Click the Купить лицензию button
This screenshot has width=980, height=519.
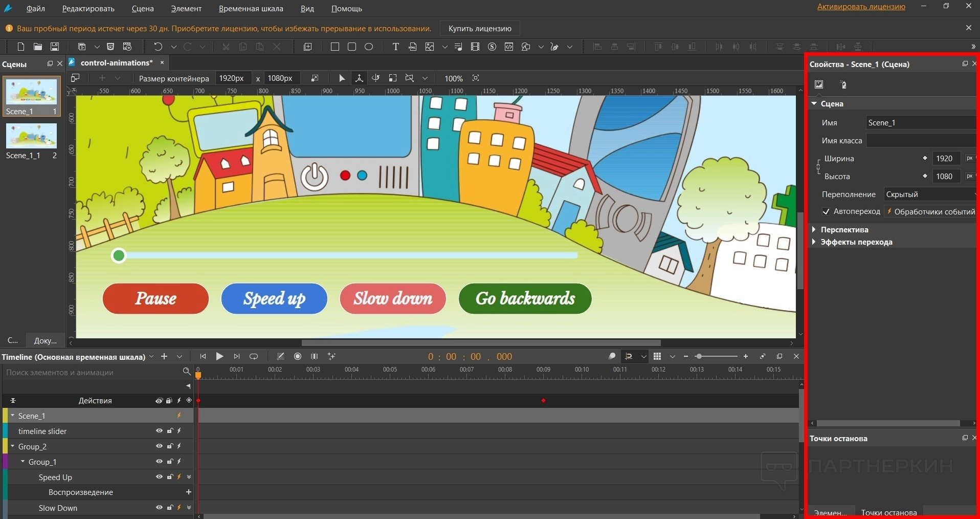(x=480, y=29)
